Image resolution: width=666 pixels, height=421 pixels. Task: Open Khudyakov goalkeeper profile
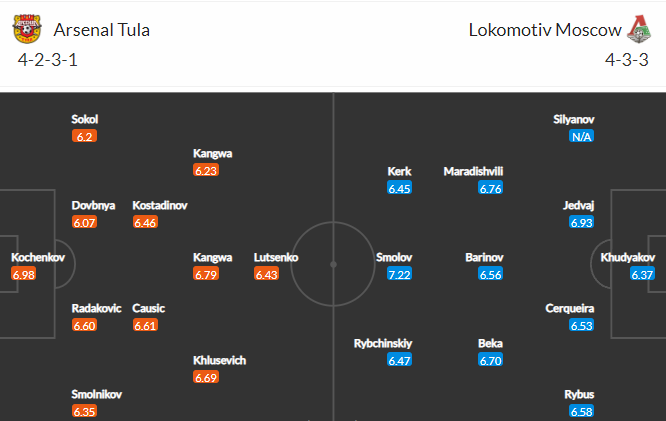[627, 257]
